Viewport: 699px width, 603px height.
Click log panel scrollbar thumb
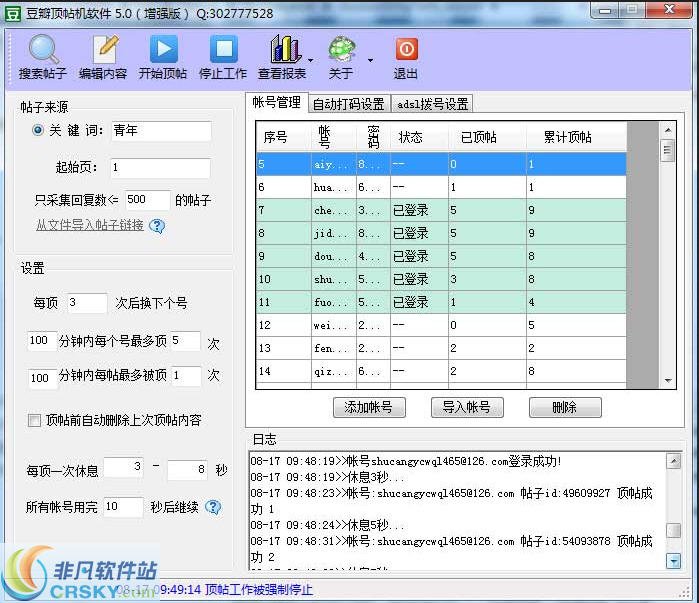point(674,531)
